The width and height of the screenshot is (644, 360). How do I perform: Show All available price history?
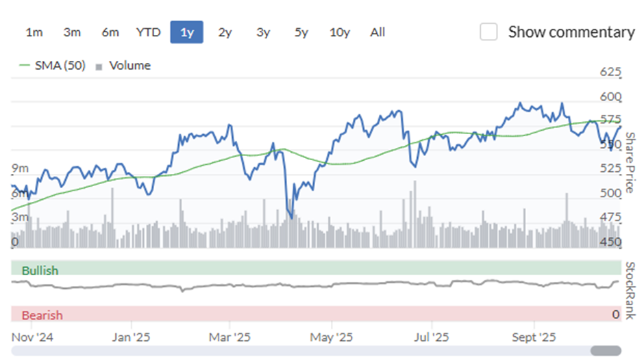click(x=377, y=32)
